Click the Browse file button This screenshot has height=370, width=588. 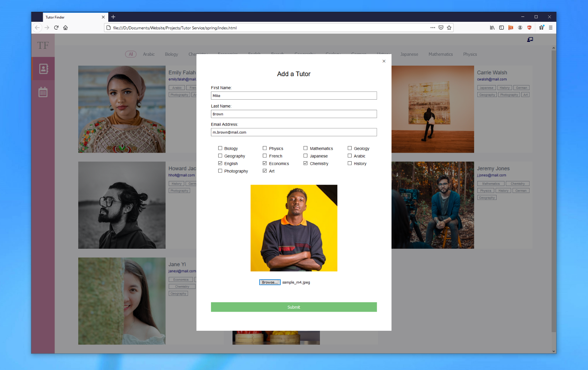point(270,282)
